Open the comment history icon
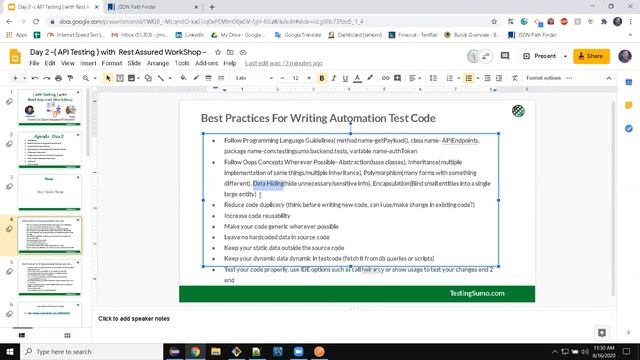Viewport: 640px width, 360px height. [x=505, y=56]
